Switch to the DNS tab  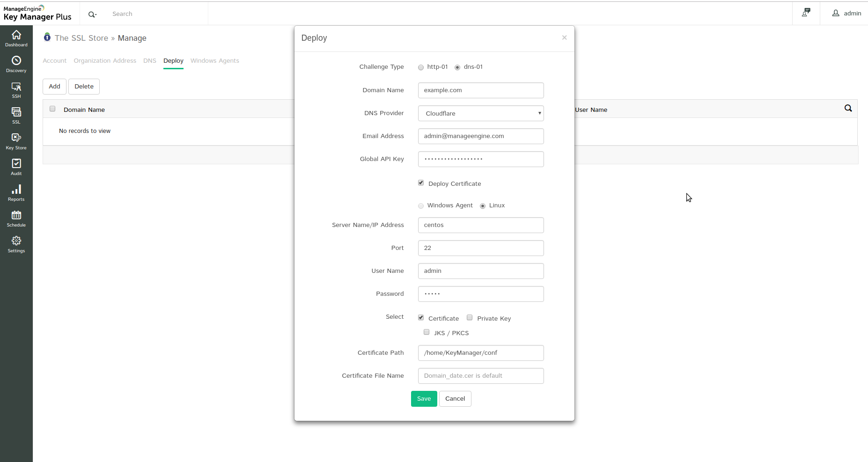pyautogui.click(x=150, y=61)
